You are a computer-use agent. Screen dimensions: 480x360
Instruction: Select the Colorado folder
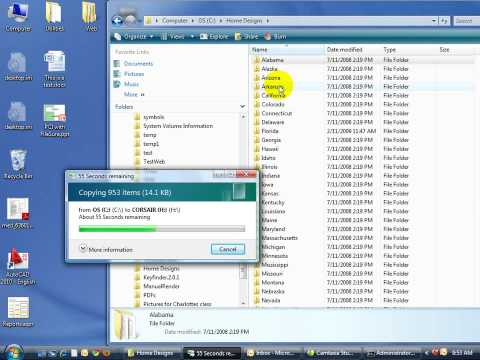[x=273, y=104]
